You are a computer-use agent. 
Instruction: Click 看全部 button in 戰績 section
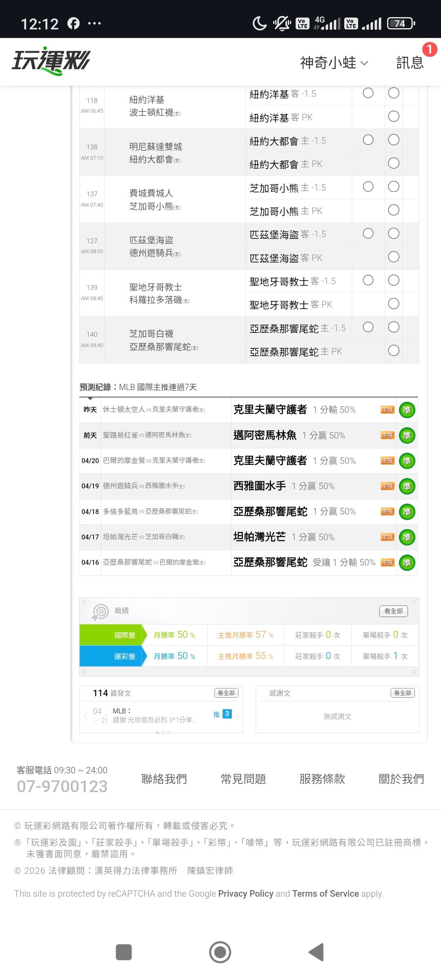[393, 611]
